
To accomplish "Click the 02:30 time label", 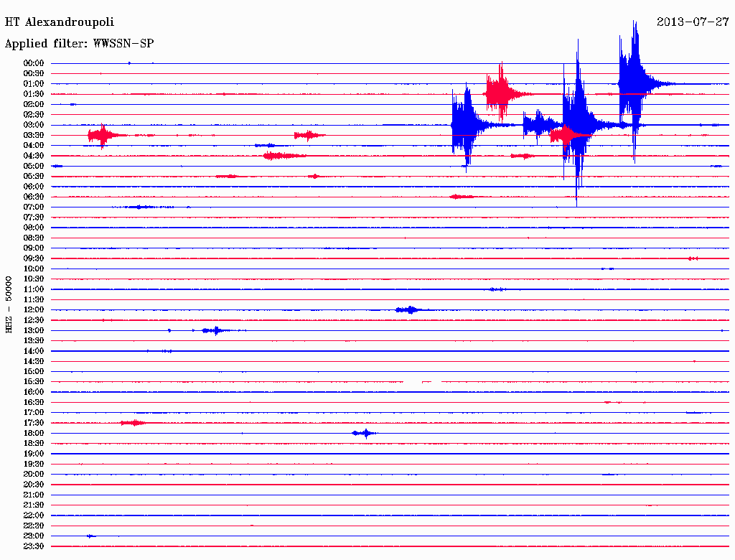I will pyautogui.click(x=34, y=115).
